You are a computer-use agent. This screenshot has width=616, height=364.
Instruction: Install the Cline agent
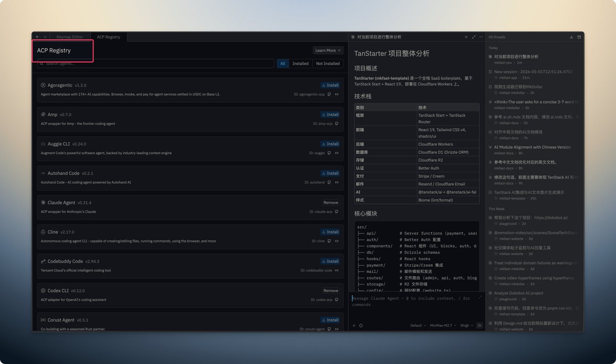click(330, 232)
